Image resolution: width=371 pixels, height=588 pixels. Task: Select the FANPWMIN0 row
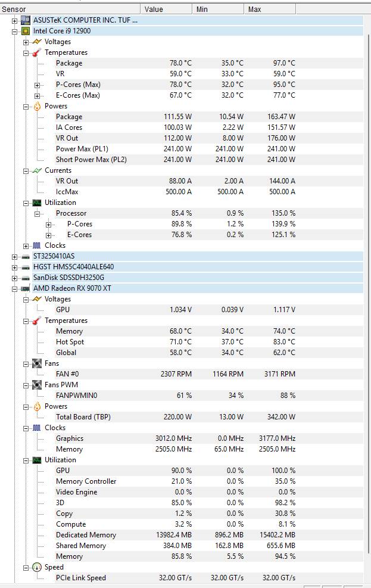click(209, 396)
